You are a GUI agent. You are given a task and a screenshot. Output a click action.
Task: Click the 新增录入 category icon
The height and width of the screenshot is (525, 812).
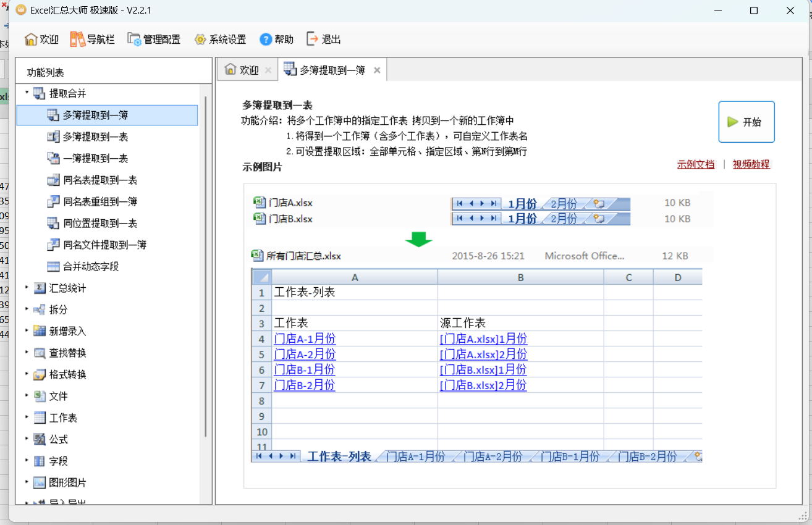click(40, 331)
